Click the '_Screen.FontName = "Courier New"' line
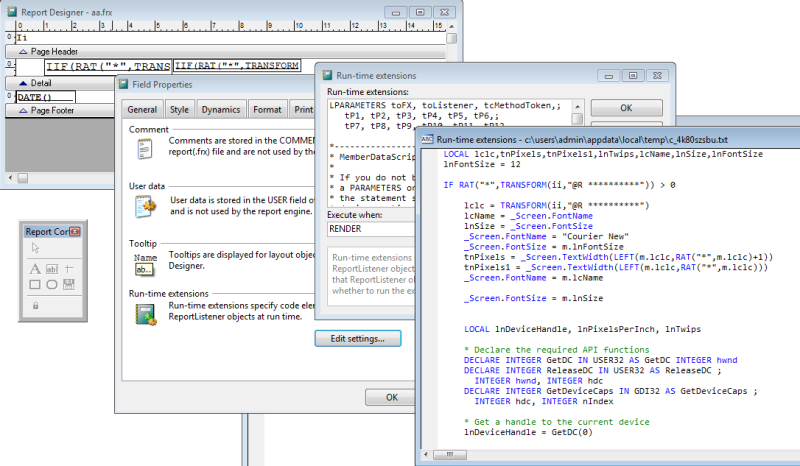This screenshot has height=466, width=800. tap(546, 236)
